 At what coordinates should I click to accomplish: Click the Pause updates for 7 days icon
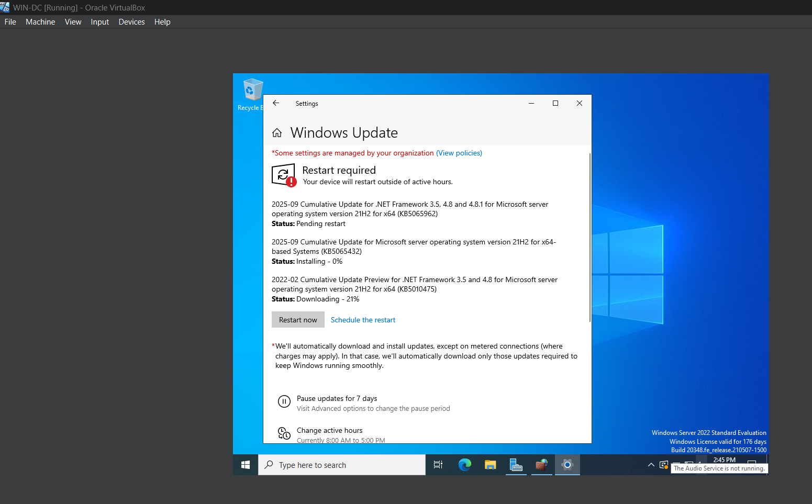coord(284,401)
